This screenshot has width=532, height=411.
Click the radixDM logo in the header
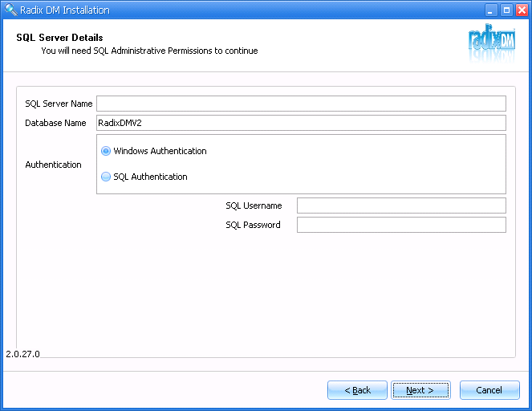click(x=492, y=43)
